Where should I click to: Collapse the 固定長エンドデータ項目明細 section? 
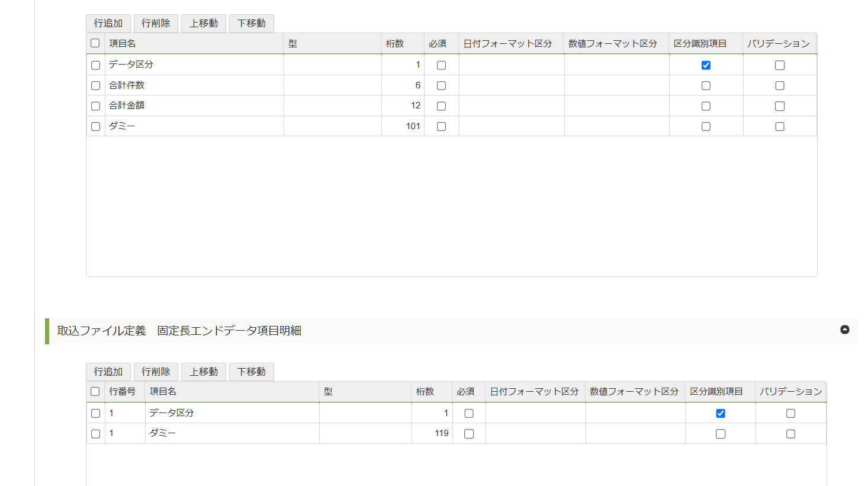coord(845,330)
